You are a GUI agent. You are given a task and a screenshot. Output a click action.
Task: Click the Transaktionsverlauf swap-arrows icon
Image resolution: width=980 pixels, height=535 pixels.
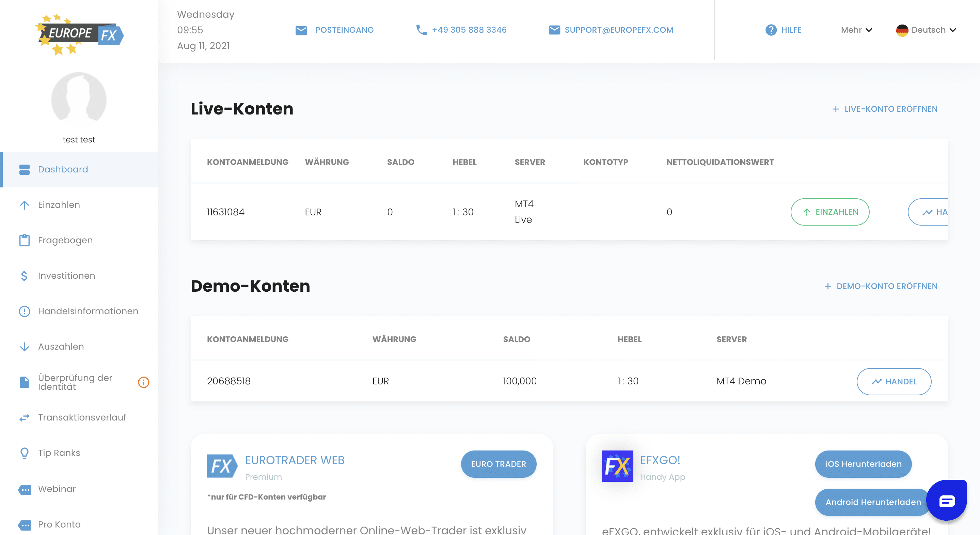25,418
